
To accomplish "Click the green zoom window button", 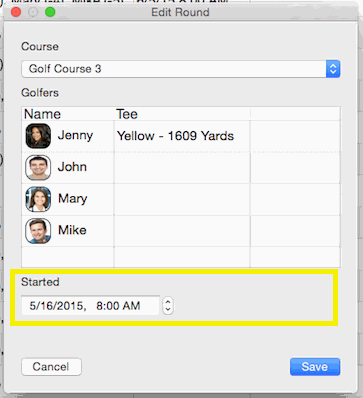I will point(50,12).
